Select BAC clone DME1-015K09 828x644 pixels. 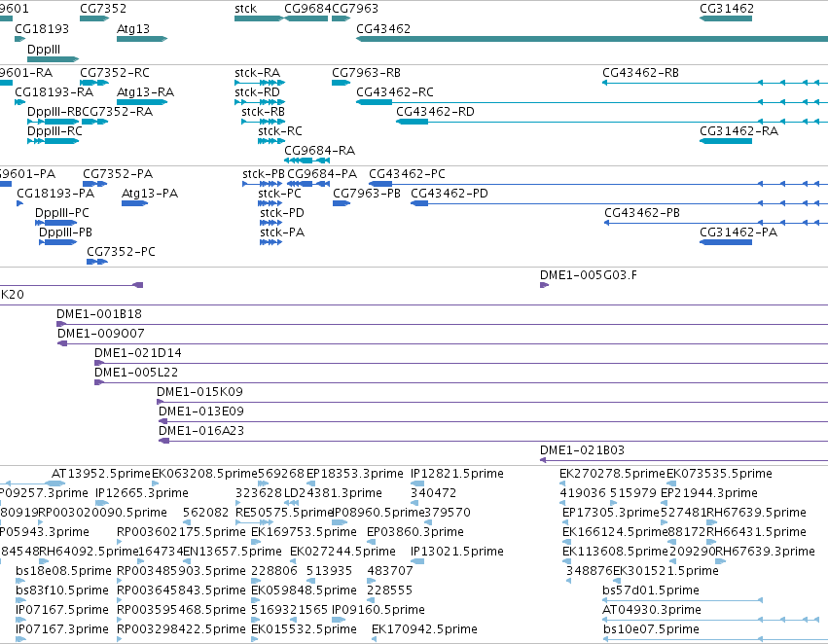tap(492, 402)
